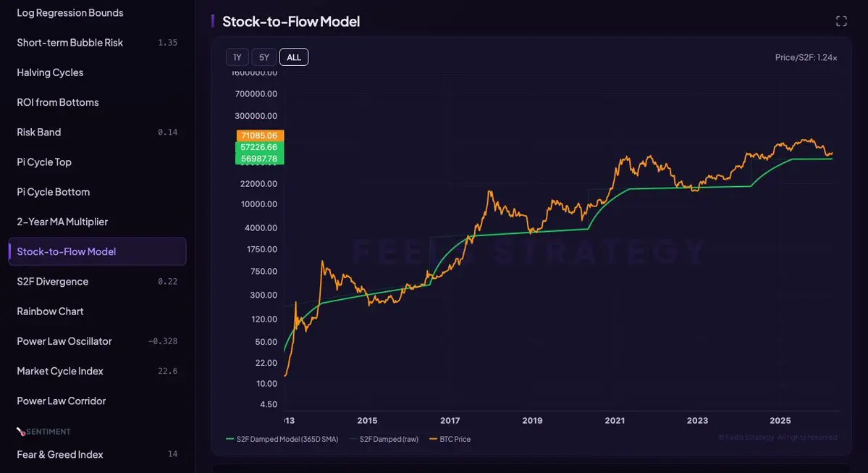Switch chart to the 5Y range
This screenshot has width=868, height=473.
click(264, 57)
